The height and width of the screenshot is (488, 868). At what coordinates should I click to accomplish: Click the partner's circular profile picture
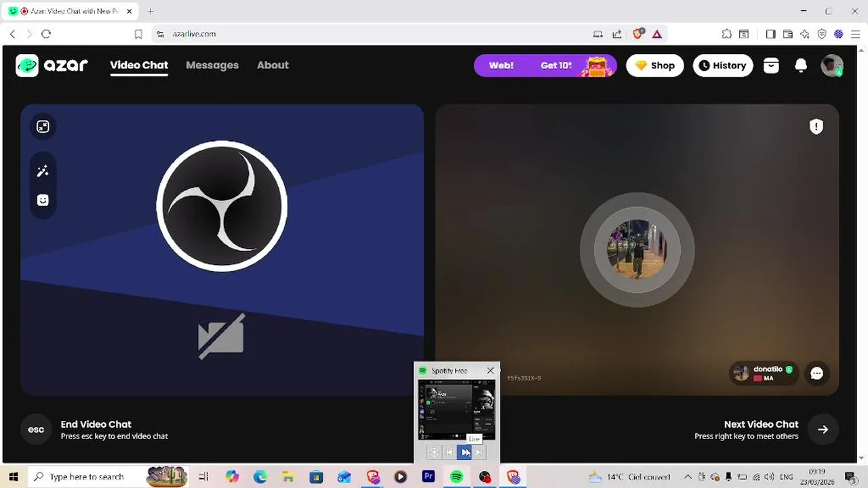pos(637,250)
